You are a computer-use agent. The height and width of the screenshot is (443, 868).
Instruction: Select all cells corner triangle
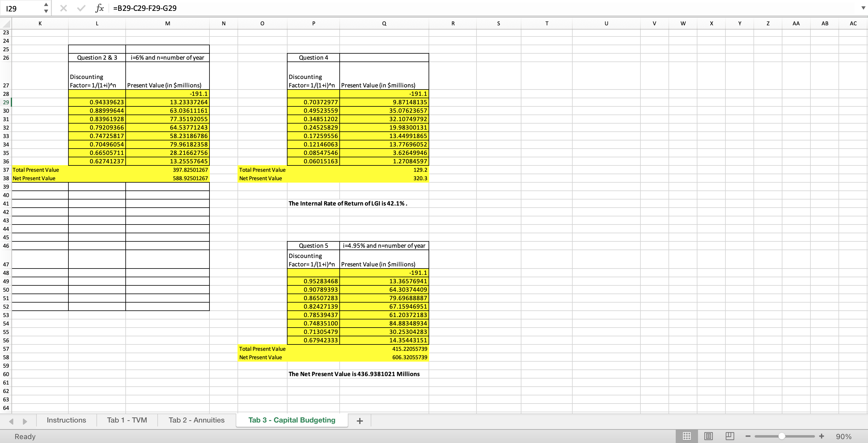coord(6,24)
